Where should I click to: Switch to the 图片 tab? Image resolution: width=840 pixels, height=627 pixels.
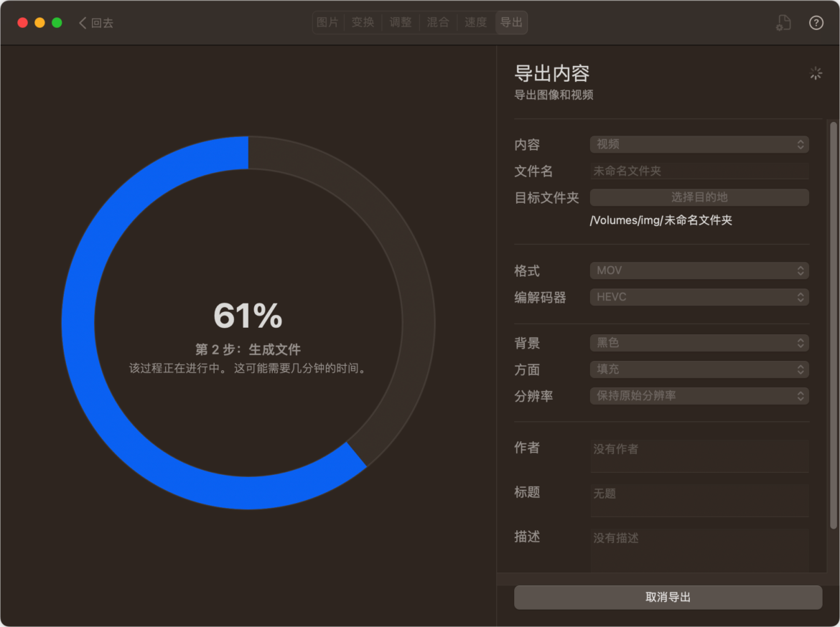(x=327, y=22)
